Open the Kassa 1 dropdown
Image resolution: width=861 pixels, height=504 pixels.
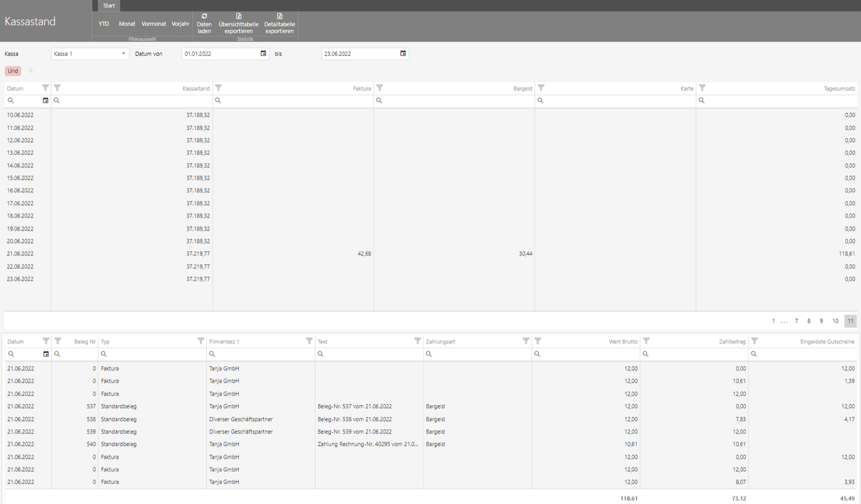[x=90, y=54]
